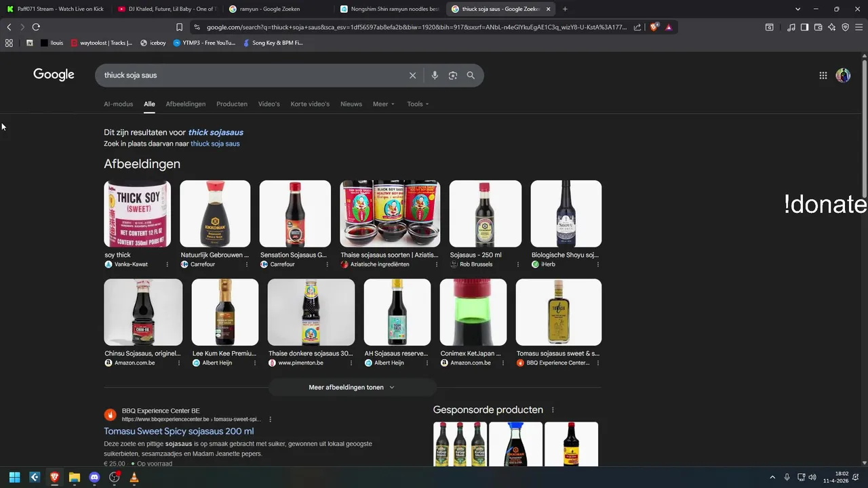Expand the Meer search filter dropdown
The height and width of the screenshot is (488, 868).
[383, 104]
